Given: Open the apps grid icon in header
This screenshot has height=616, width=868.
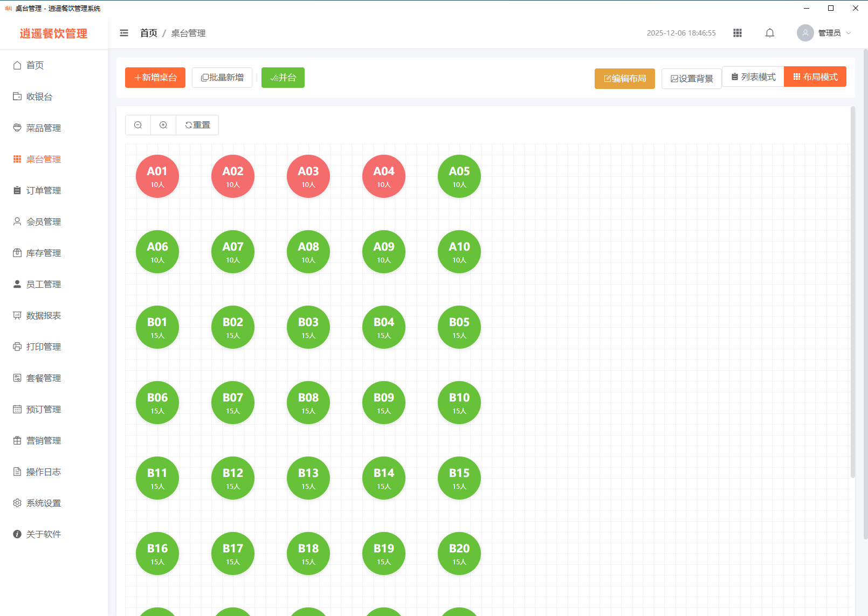Looking at the screenshot, I should (737, 33).
